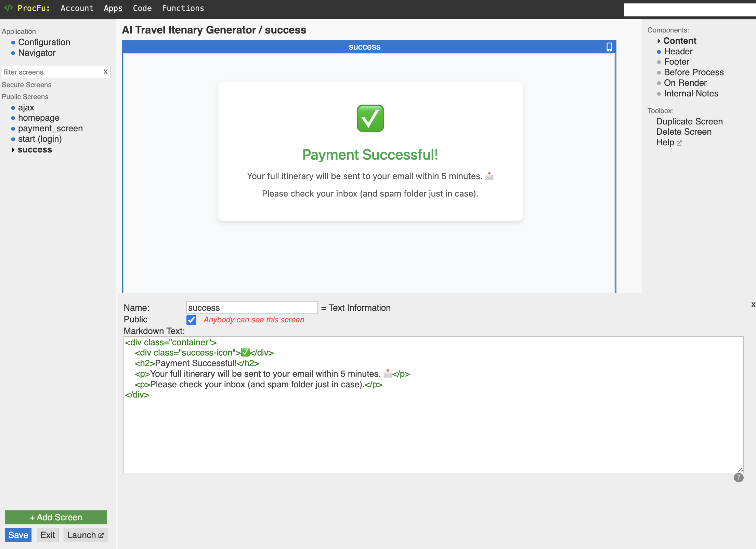
Task: Click Duplicate Screen in the Toolbox
Action: pyautogui.click(x=689, y=121)
